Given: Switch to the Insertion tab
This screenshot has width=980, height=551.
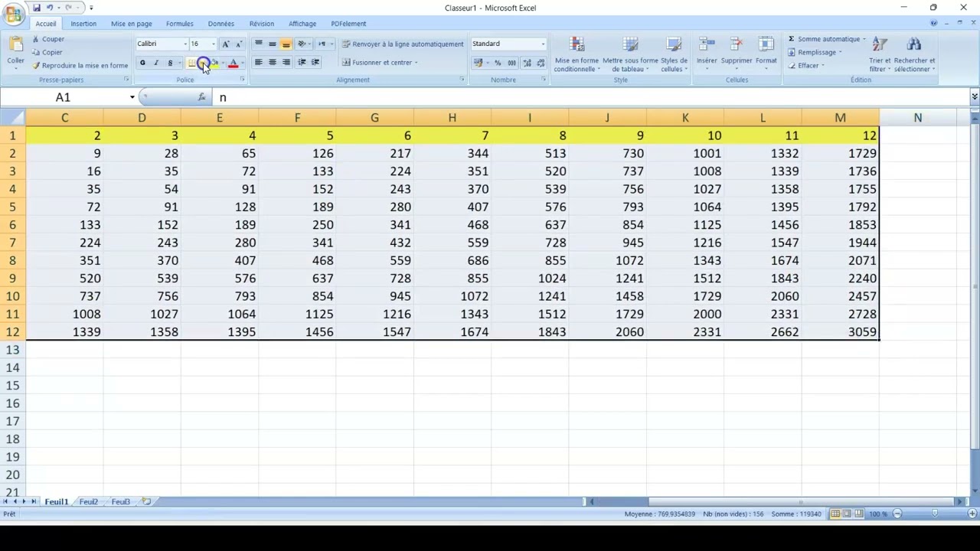Looking at the screenshot, I should pyautogui.click(x=83, y=24).
